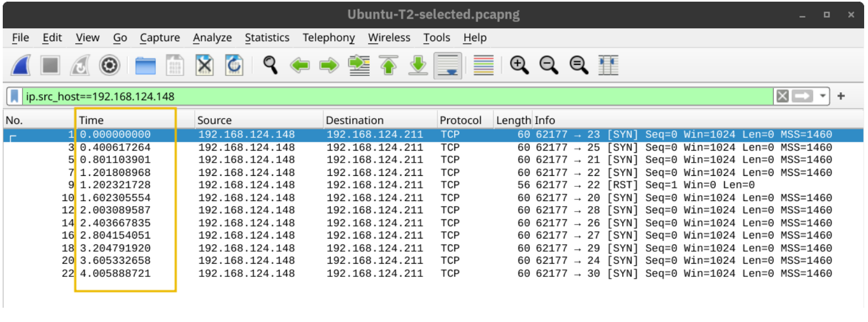Image resolution: width=868 pixels, height=322 pixels.
Task: Go forward to next packet arrow
Action: click(x=329, y=65)
